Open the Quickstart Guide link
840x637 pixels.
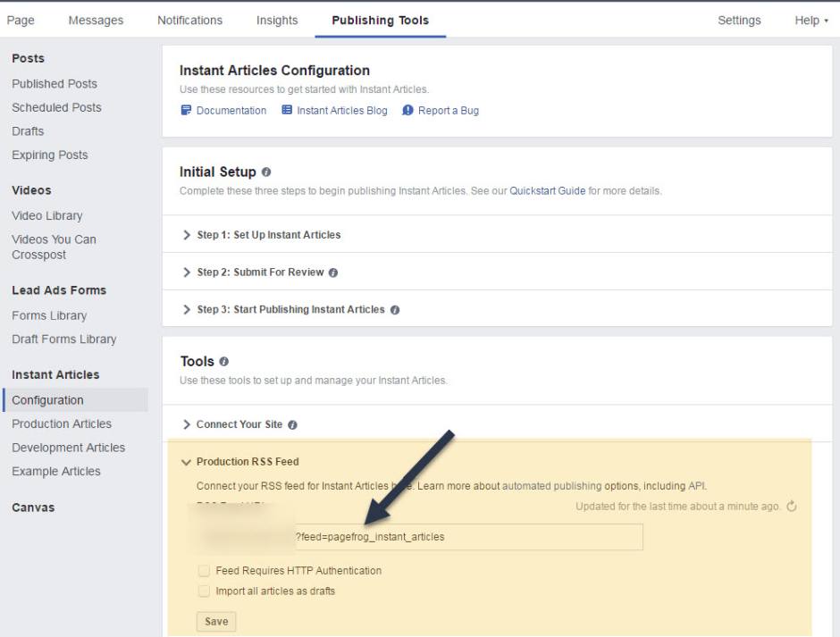point(548,190)
